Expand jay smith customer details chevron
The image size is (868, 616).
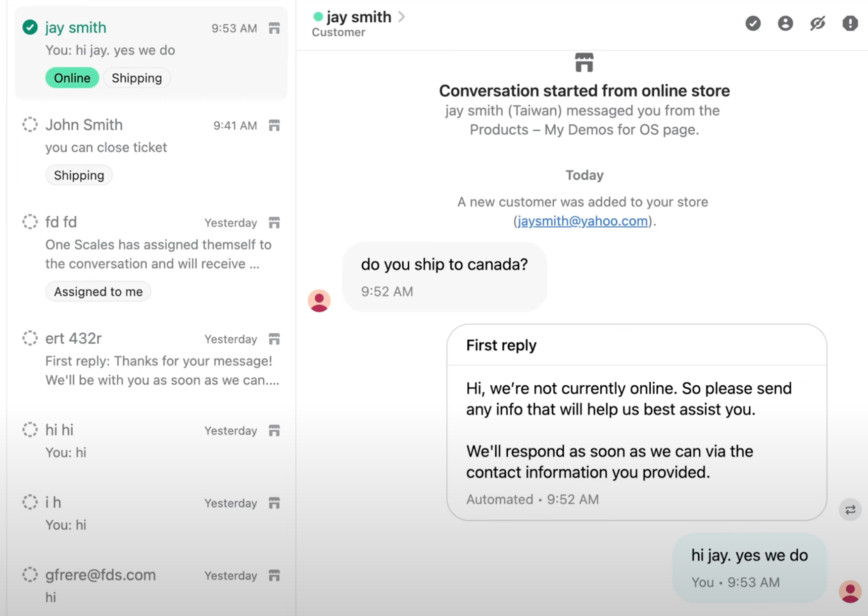tap(402, 17)
